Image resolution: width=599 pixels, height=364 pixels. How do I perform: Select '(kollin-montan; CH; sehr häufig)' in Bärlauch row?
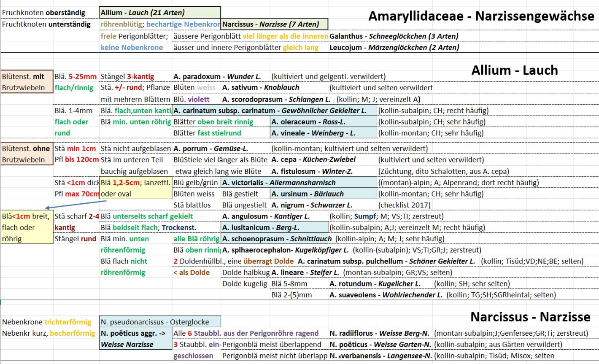coord(431,194)
